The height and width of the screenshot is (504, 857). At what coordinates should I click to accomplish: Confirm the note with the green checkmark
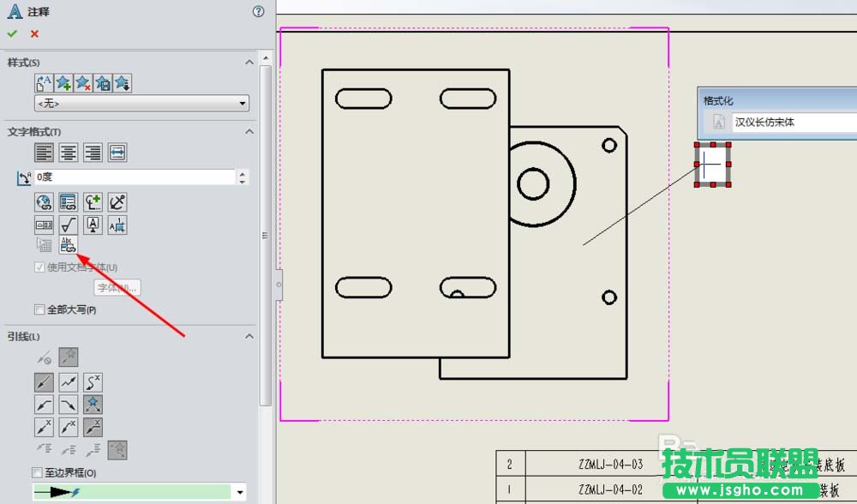(x=12, y=34)
